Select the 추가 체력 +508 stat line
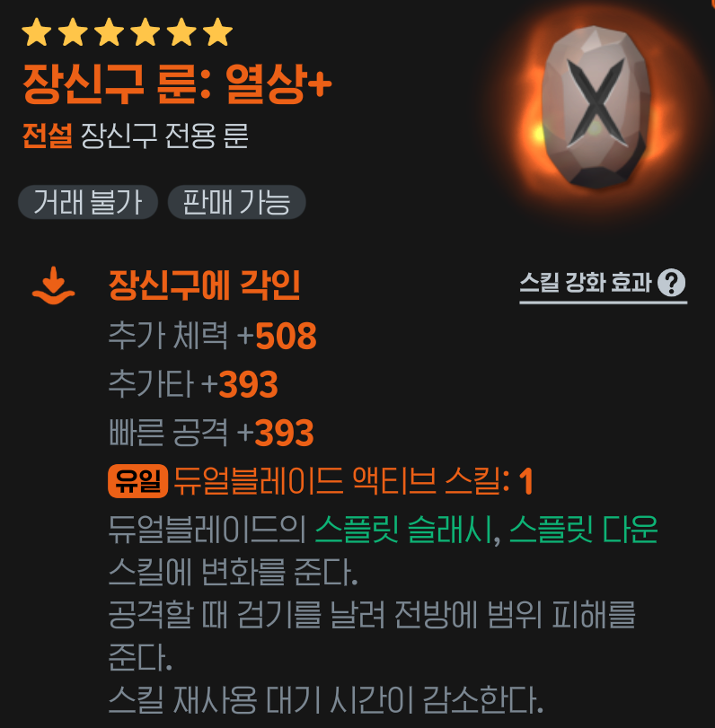 click(212, 335)
